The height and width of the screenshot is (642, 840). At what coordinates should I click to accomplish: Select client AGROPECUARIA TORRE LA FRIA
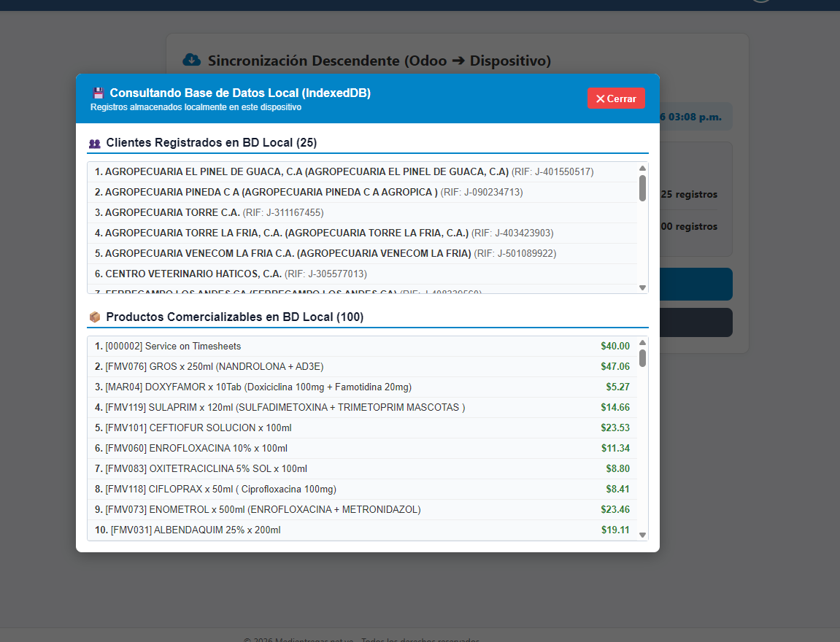point(362,233)
